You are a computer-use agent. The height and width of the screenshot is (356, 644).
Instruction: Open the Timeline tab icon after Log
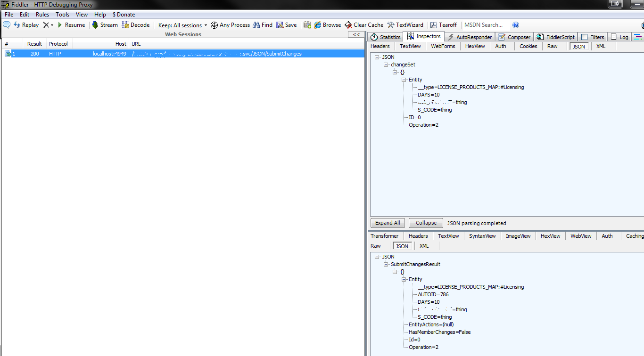638,37
